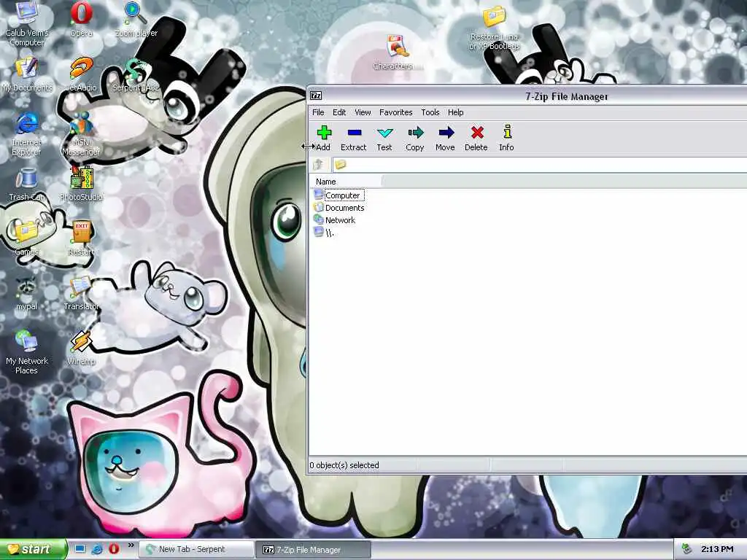
Task: Click the '0 object(s) selected' status text
Action: pos(344,464)
